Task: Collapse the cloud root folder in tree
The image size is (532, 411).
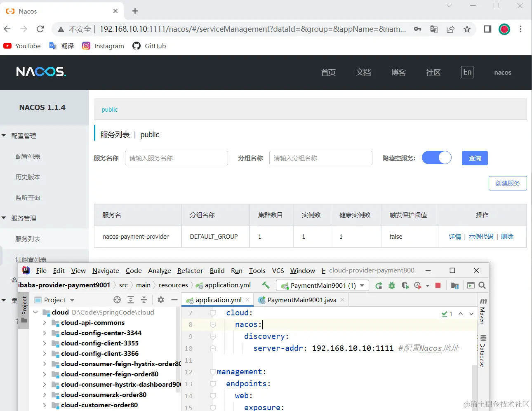Action: [35, 312]
